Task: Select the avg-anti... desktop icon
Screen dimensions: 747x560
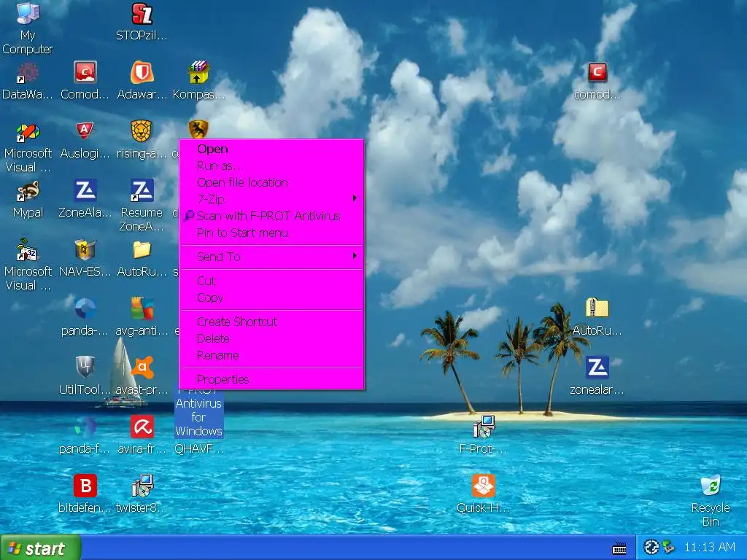Action: (x=142, y=308)
